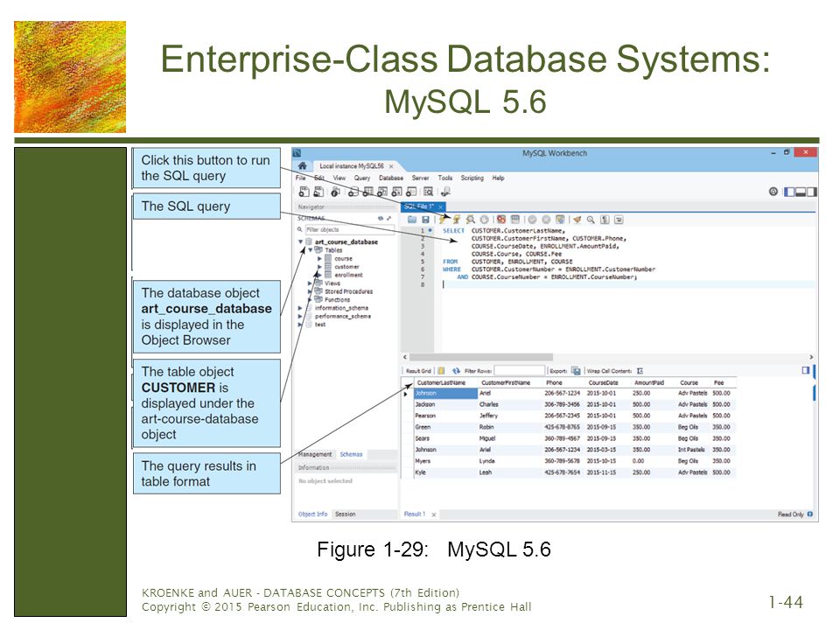Expand the performance_schema schema
The width and height of the screenshot is (840, 630).
[x=300, y=316]
